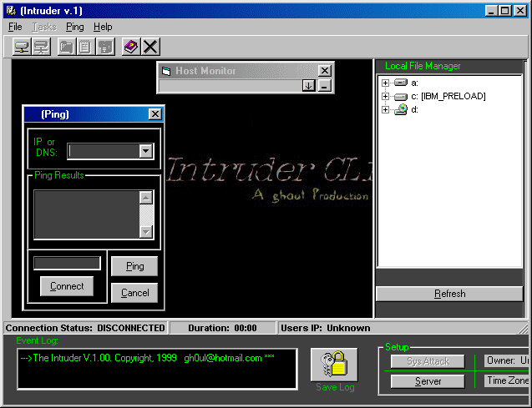Click the Save Log padlock icon
The width and height of the screenshot is (532, 408).
(x=334, y=365)
